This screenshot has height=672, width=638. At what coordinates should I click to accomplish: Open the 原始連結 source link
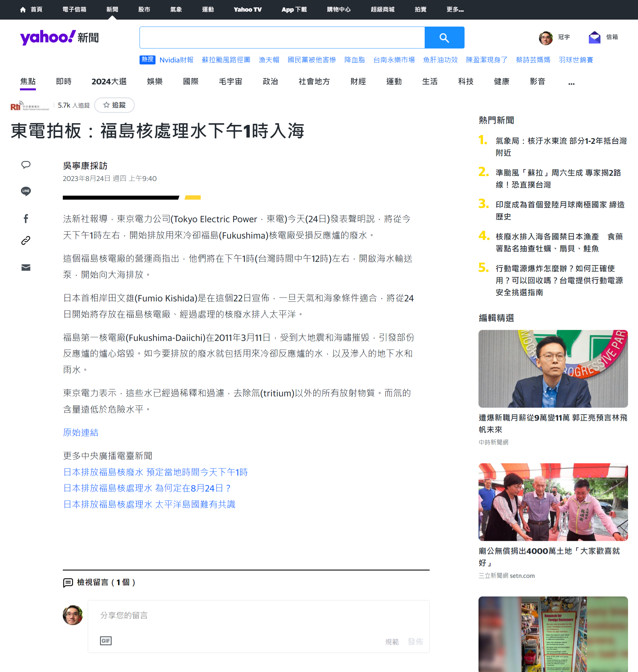81,432
